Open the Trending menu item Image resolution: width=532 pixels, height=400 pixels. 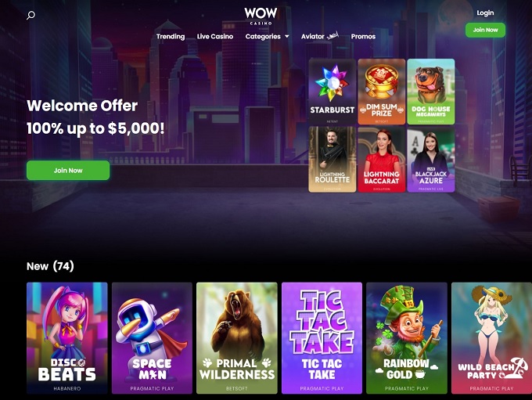pos(171,36)
